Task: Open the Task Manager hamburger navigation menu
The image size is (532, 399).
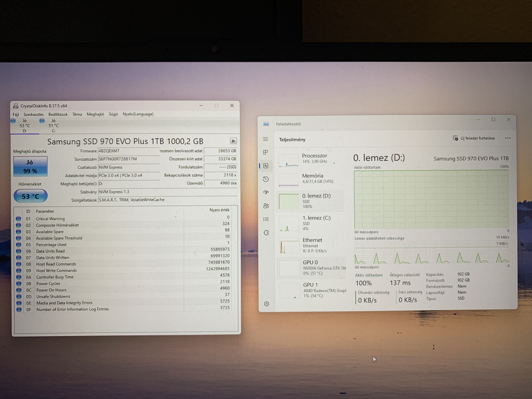Action: [265, 139]
